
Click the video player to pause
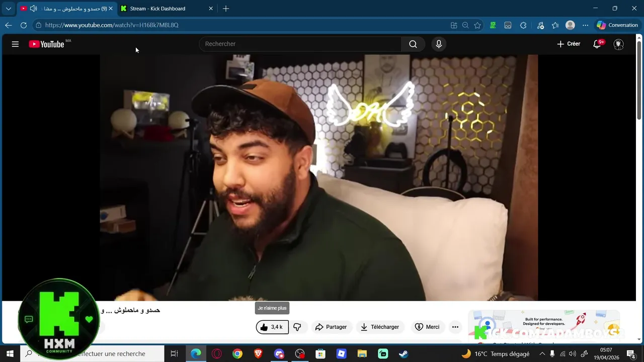pos(319,177)
